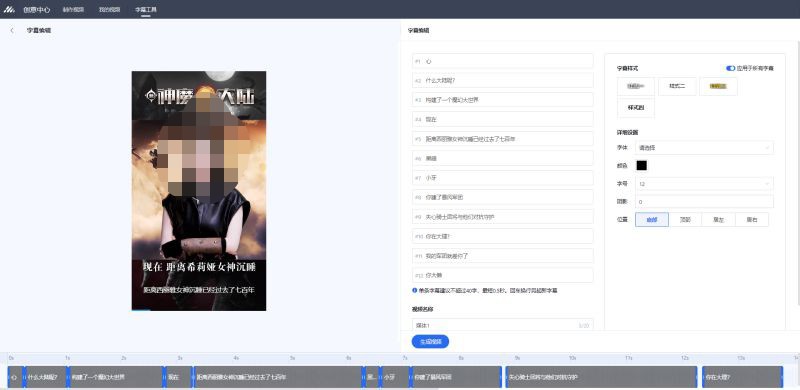Click the blue 生成视频 button
Viewport: 800px width, 390px height.
tap(430, 342)
